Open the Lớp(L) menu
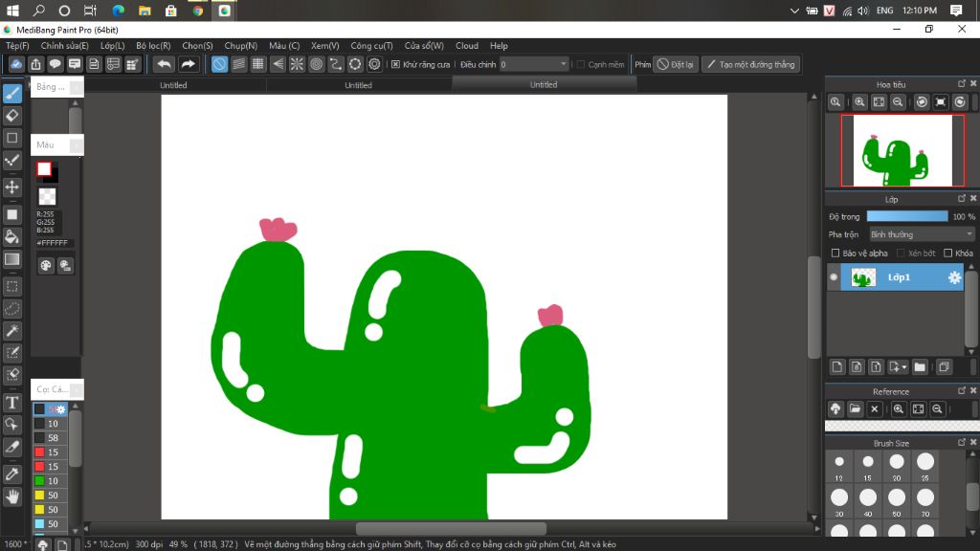980x551 pixels. click(113, 46)
